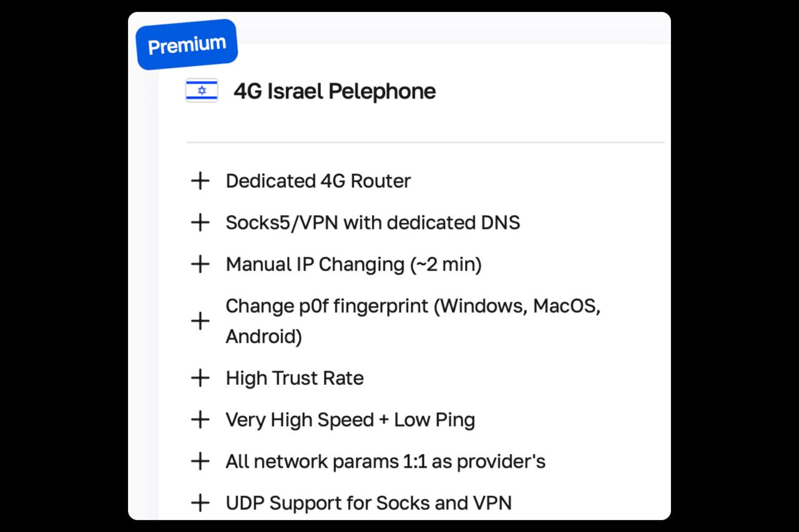This screenshot has height=532, width=799.
Task: Click plus icon beside Socks5/VPN with dedicated DNS
Action: 200,223
